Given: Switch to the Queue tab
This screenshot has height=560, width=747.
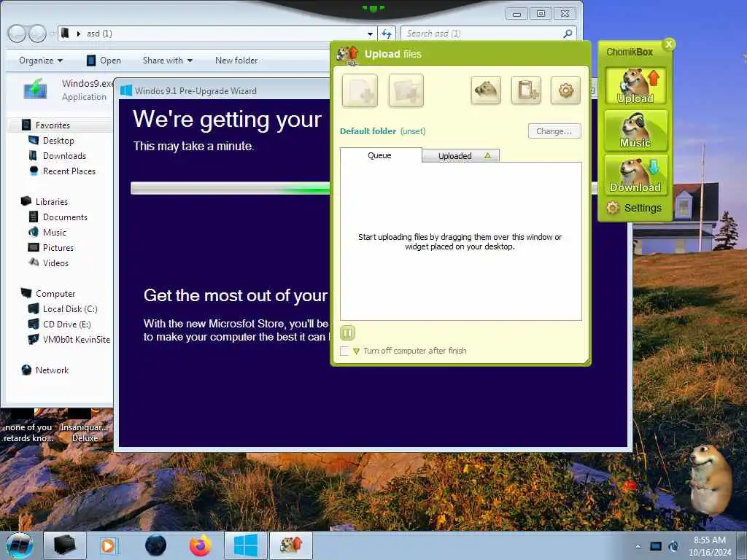Looking at the screenshot, I should tap(379, 155).
